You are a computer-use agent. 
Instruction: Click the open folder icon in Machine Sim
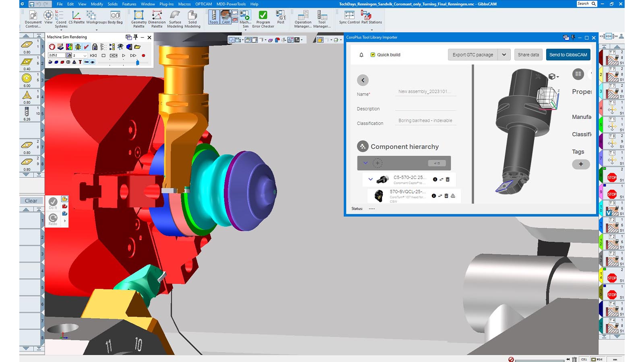coord(138,47)
